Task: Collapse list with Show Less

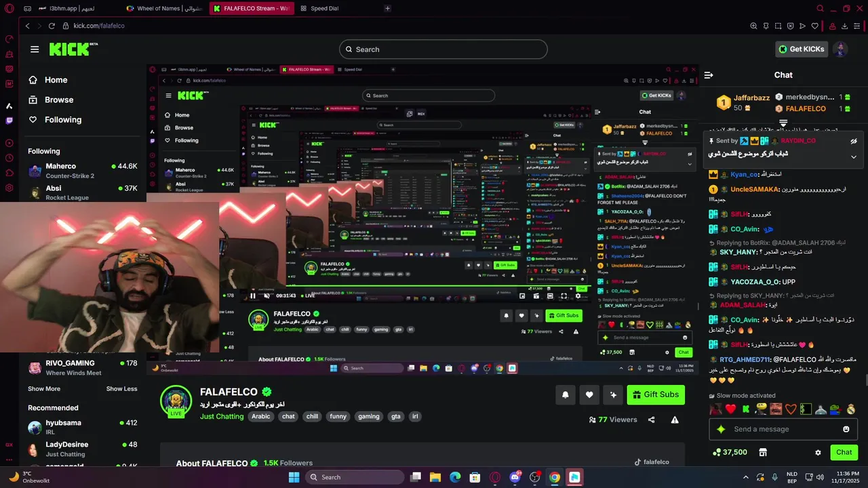Action: click(121, 389)
